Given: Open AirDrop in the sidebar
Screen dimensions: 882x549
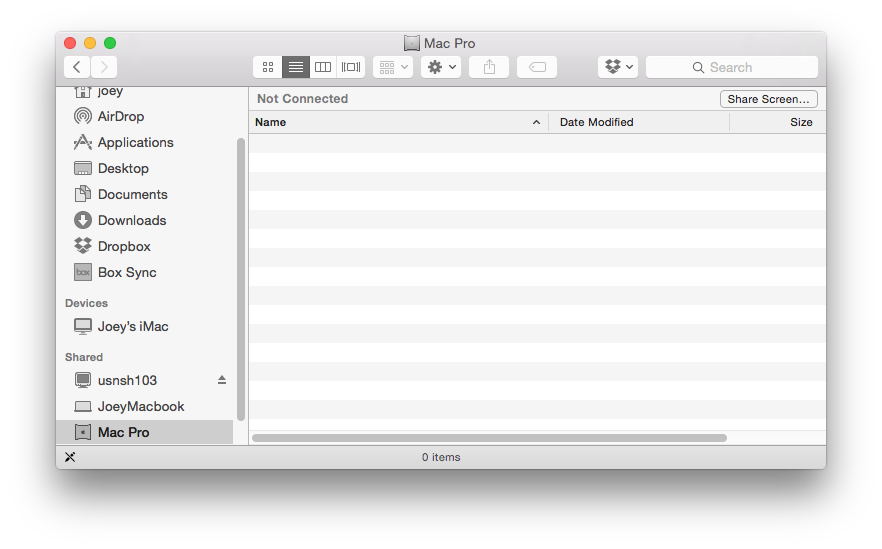Looking at the screenshot, I should [145, 116].
